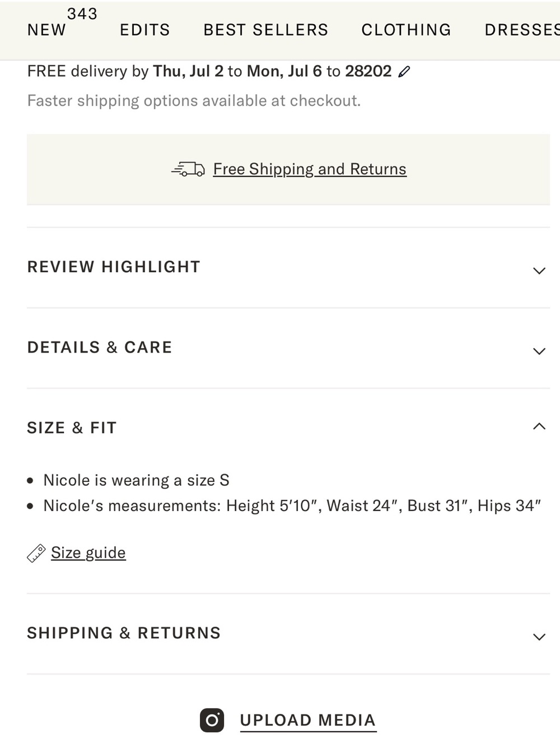Open the EDITS menu

click(145, 30)
